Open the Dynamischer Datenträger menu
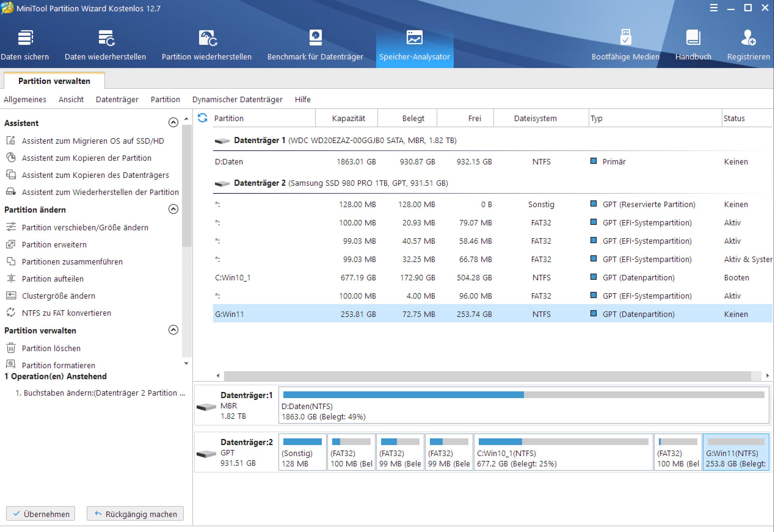Image resolution: width=774 pixels, height=532 pixels. click(x=237, y=99)
